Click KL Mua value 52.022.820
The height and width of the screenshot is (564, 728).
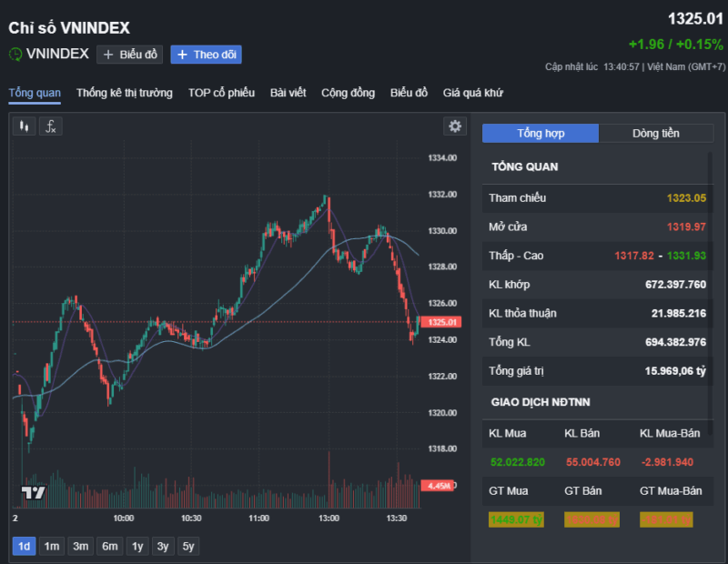[x=518, y=462]
